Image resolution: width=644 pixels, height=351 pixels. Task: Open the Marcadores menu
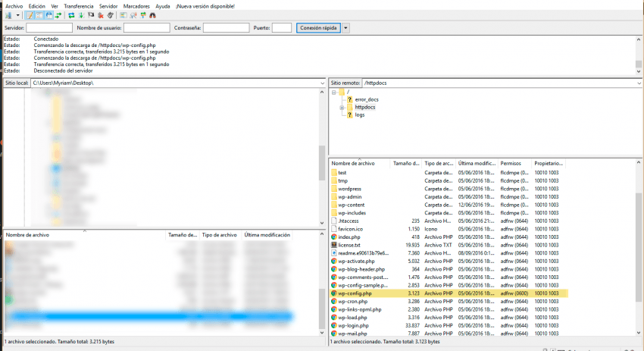(137, 5)
